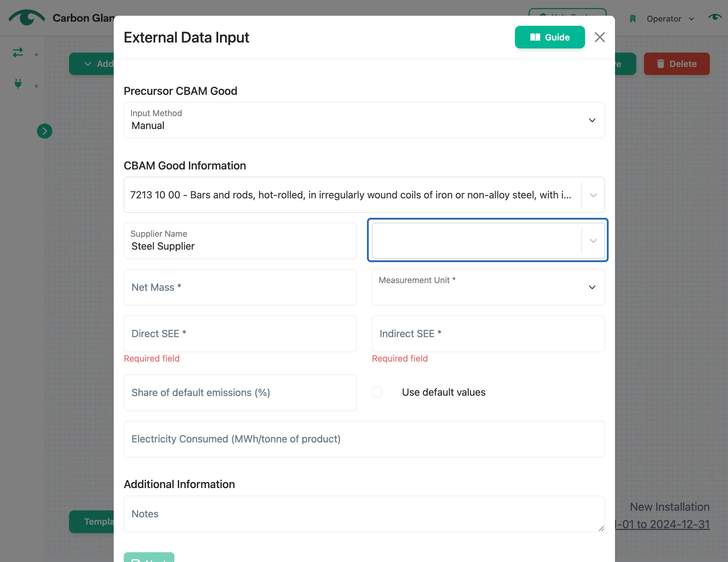Click the Carbon Glance logo
The width and height of the screenshot is (728, 562).
coord(27,18)
